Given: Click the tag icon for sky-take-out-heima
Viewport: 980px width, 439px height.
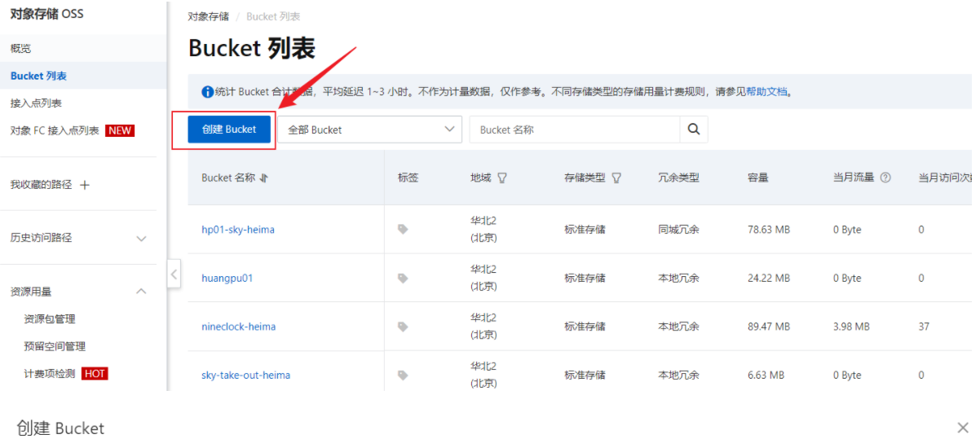Looking at the screenshot, I should tap(403, 375).
